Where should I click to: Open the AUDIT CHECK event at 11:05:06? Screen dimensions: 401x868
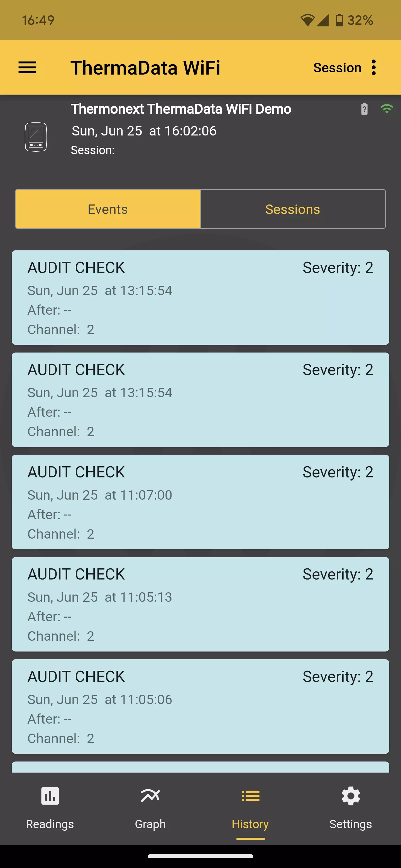coord(200,707)
